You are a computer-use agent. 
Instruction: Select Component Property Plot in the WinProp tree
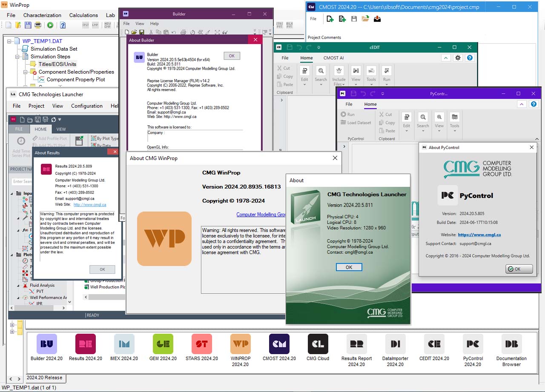[76, 80]
